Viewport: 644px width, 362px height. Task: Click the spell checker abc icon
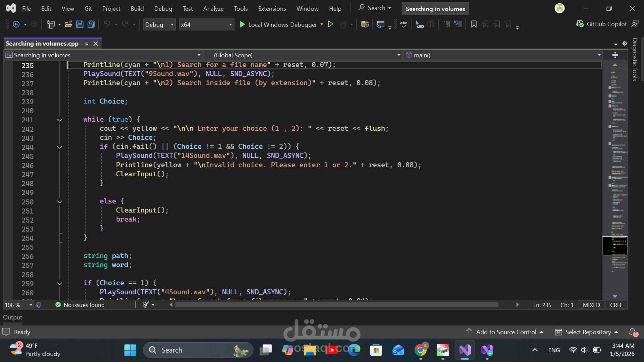coord(404,24)
